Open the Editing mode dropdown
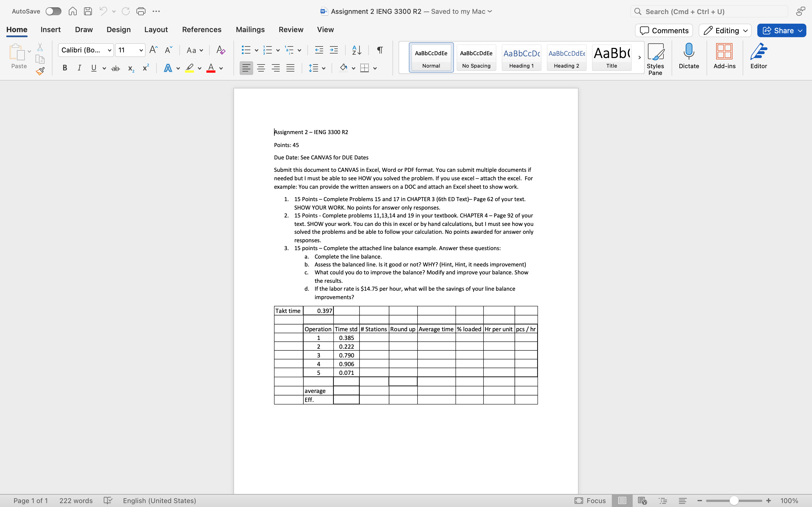812x507 pixels. tap(724, 30)
